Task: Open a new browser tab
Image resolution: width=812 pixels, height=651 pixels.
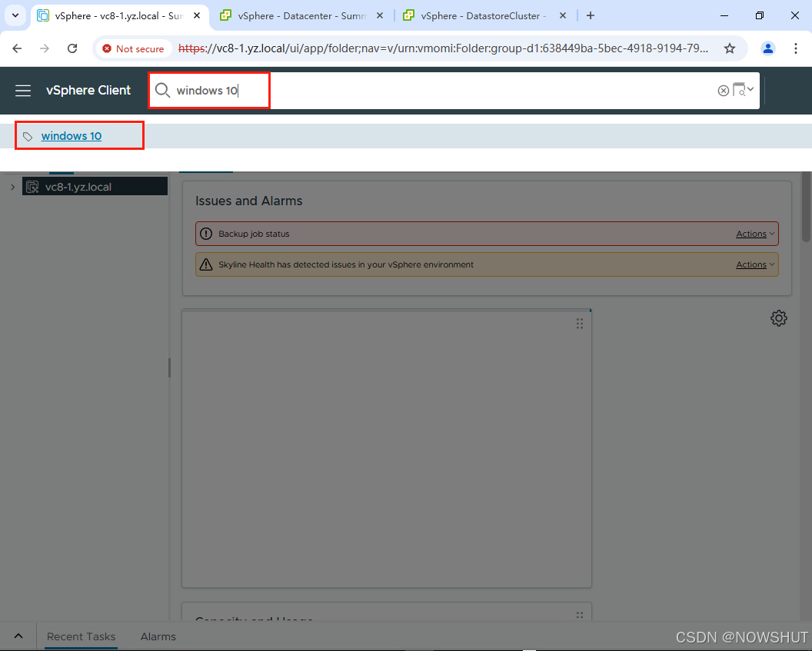Action: (x=591, y=15)
